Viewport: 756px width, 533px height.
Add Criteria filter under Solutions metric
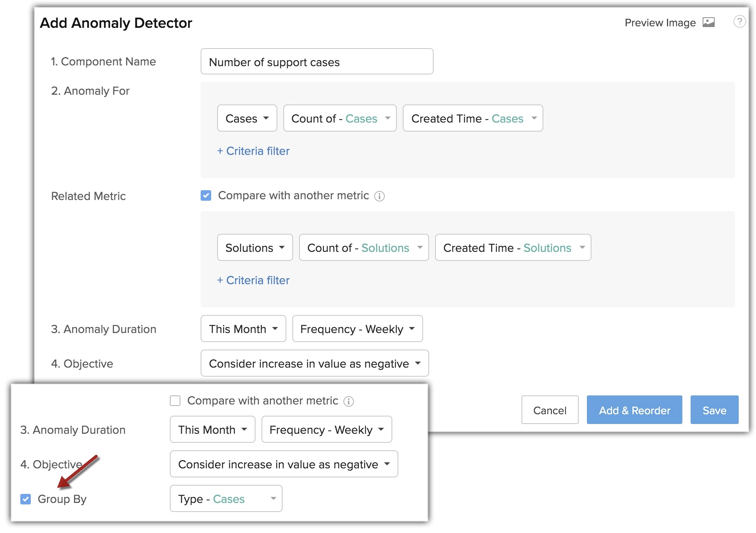[253, 280]
